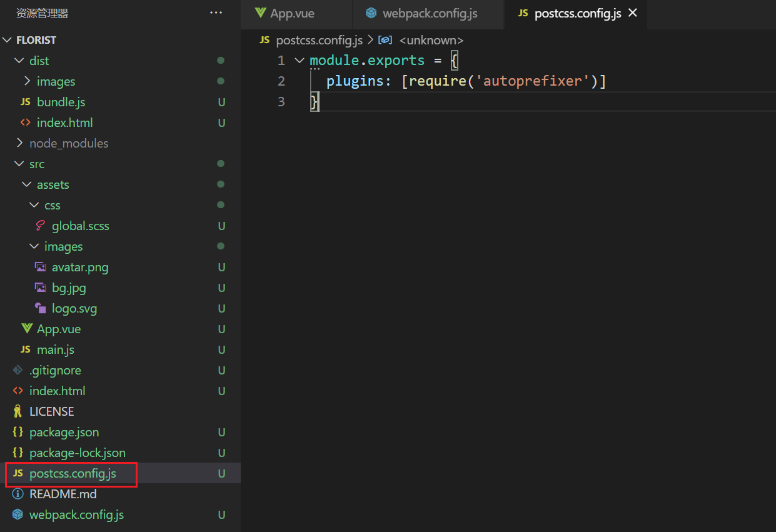Click the module.exports text on line 1

coord(367,61)
